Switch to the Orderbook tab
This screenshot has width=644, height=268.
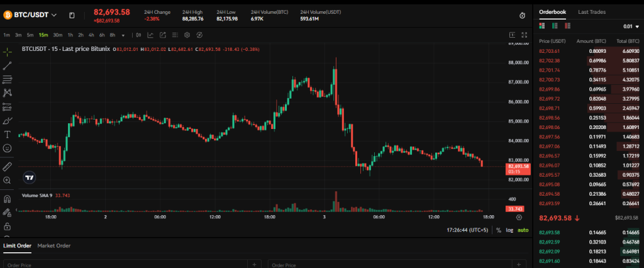tap(552, 13)
